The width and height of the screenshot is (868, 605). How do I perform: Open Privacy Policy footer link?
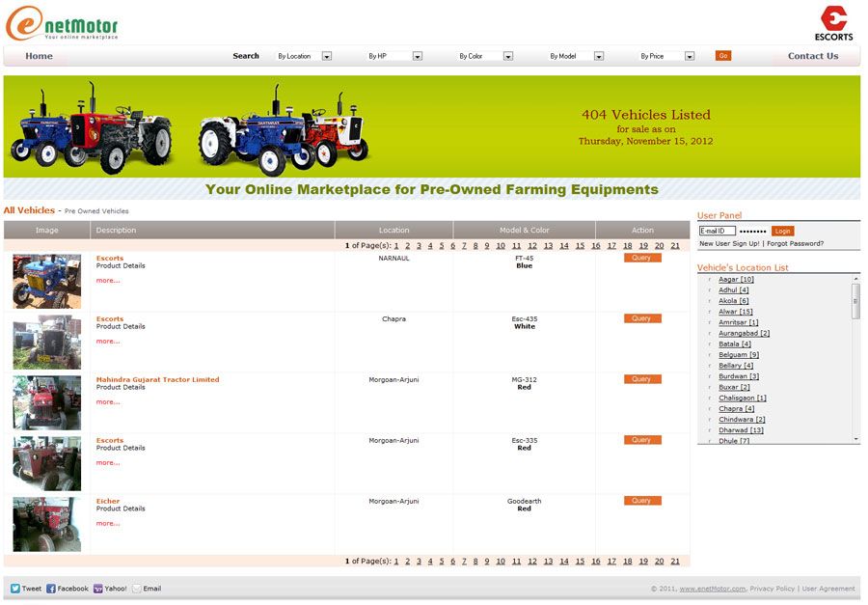(773, 589)
